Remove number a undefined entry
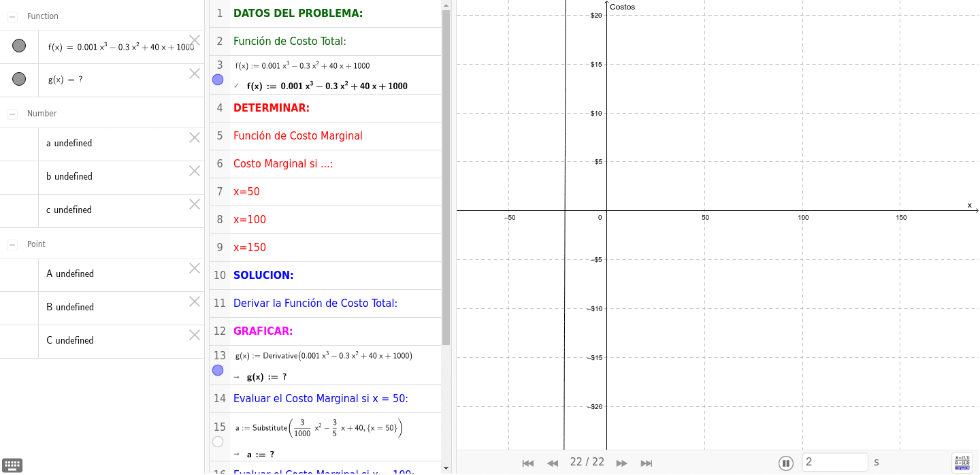Image resolution: width=980 pixels, height=475 pixels. tap(195, 137)
